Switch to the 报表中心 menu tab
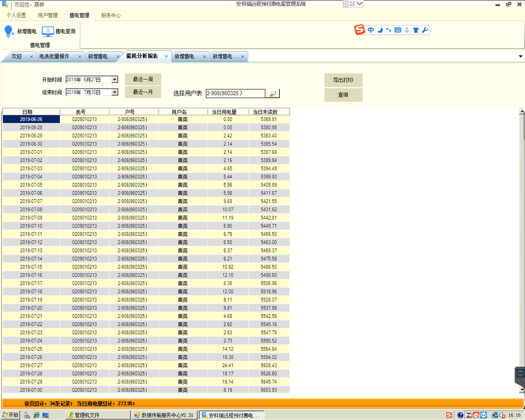Viewport: 525px width, 420px height. pyautogui.click(x=111, y=16)
